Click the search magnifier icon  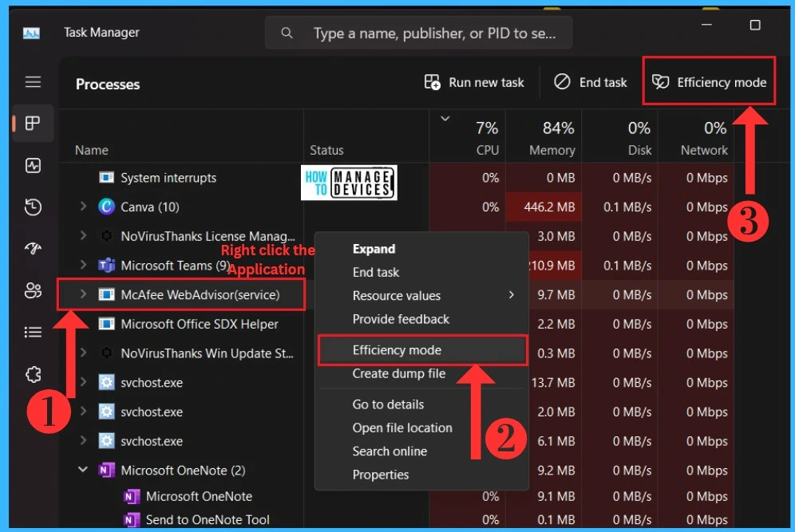click(x=287, y=33)
